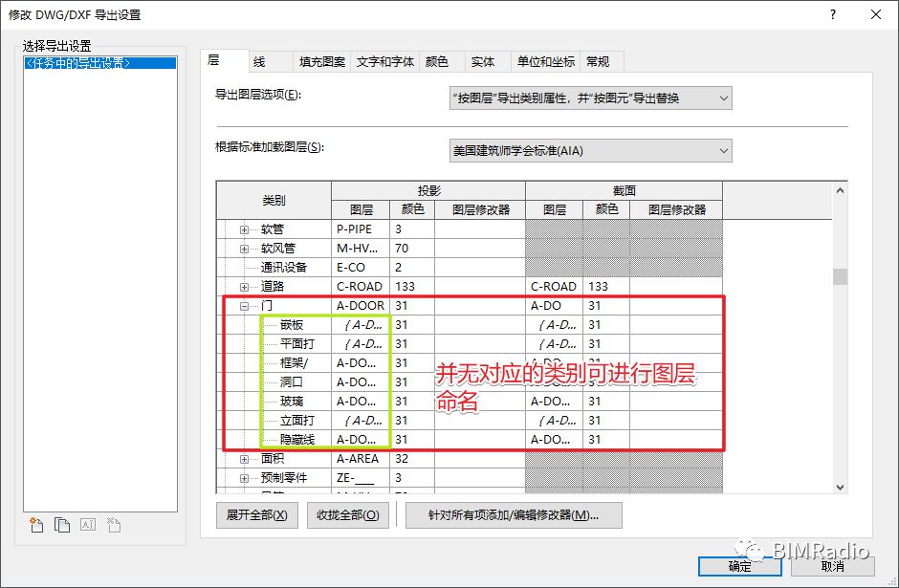Click the table vertical scrollbar thumb

pos(840,277)
